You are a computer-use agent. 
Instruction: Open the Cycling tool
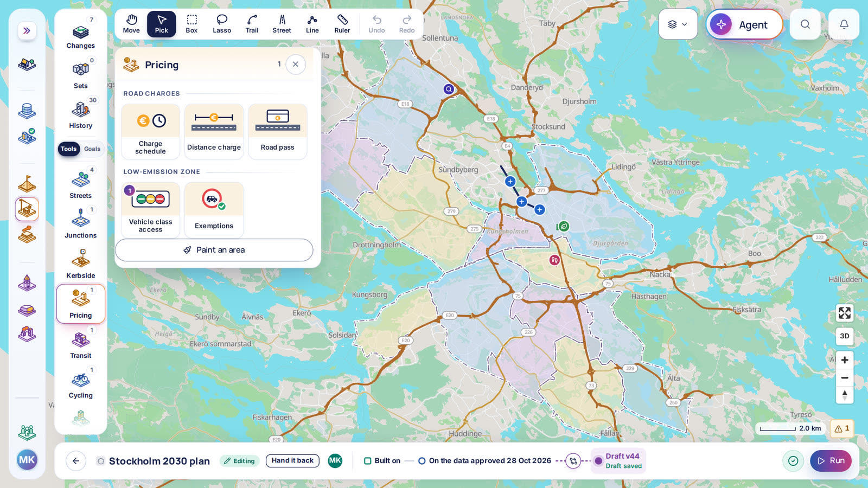pos(81,384)
